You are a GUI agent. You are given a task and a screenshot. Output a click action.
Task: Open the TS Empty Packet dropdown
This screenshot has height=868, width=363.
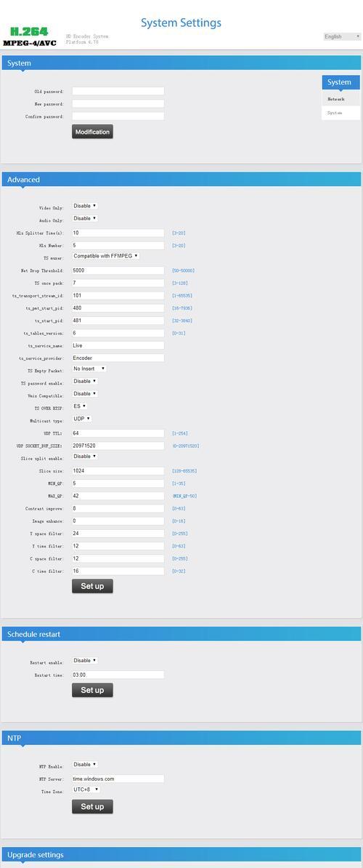pyautogui.click(x=89, y=369)
